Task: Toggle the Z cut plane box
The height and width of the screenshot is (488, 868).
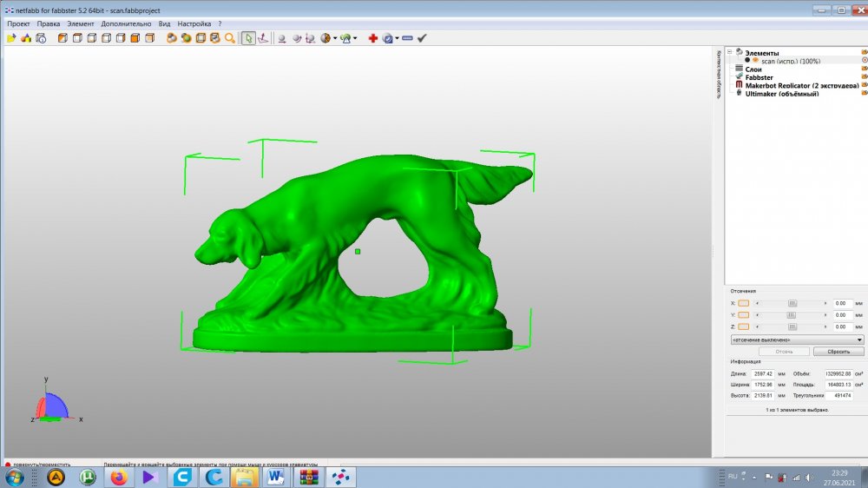Action: 744,326
